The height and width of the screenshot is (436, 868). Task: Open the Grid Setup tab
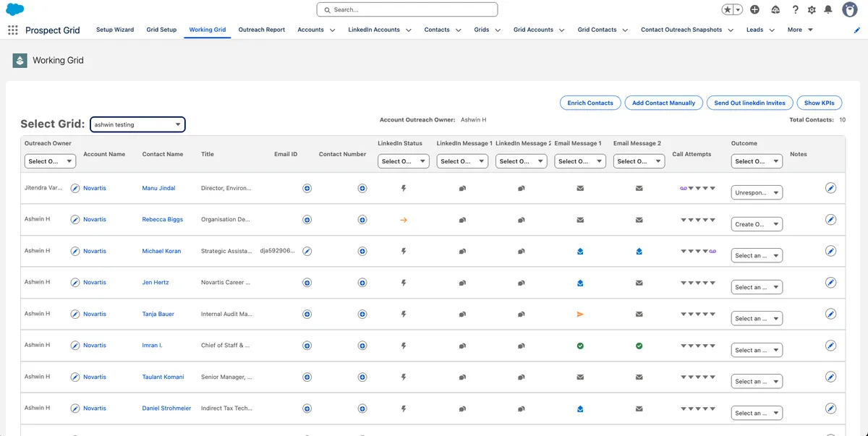(161, 30)
